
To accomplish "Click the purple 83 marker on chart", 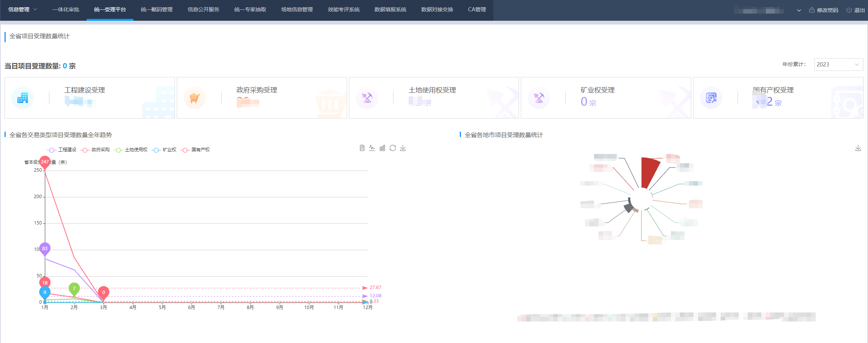I will point(45,249).
